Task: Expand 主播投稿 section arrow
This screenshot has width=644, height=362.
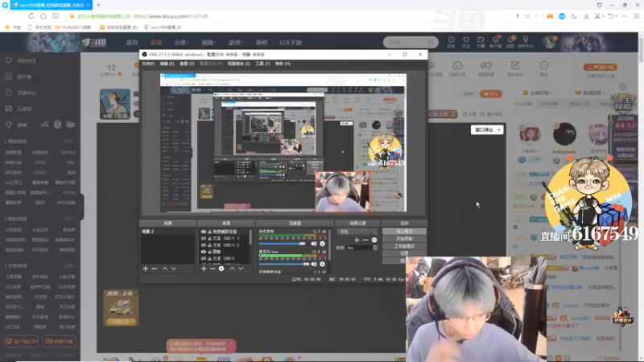Action: click(x=551, y=93)
